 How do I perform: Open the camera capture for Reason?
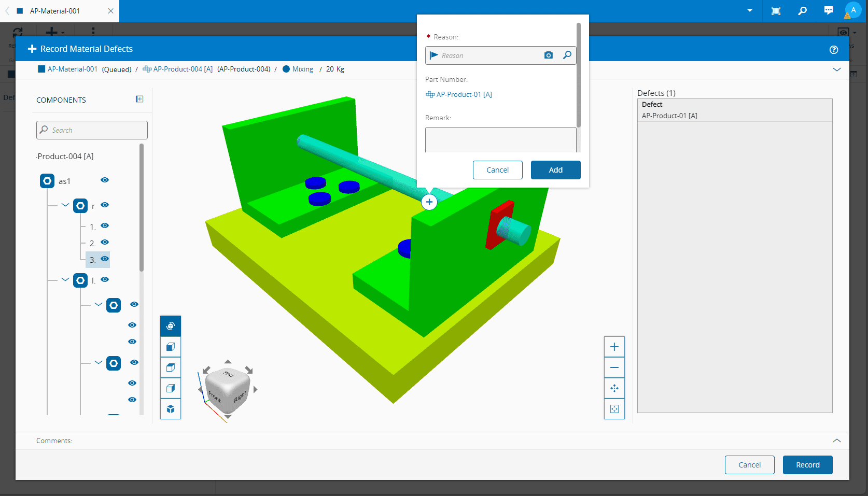click(549, 55)
